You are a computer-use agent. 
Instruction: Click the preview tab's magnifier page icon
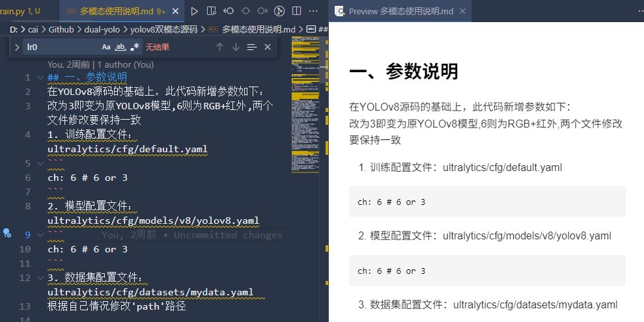click(x=340, y=12)
